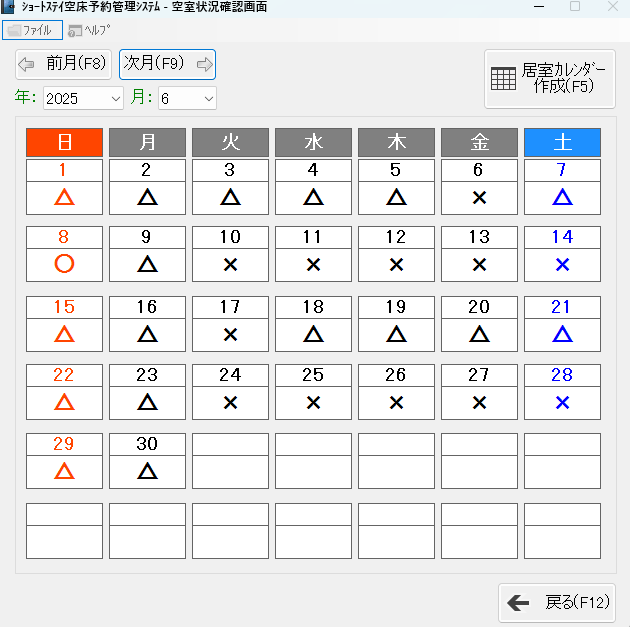Open the ファイル menu
The width and height of the screenshot is (630, 627).
point(33,30)
